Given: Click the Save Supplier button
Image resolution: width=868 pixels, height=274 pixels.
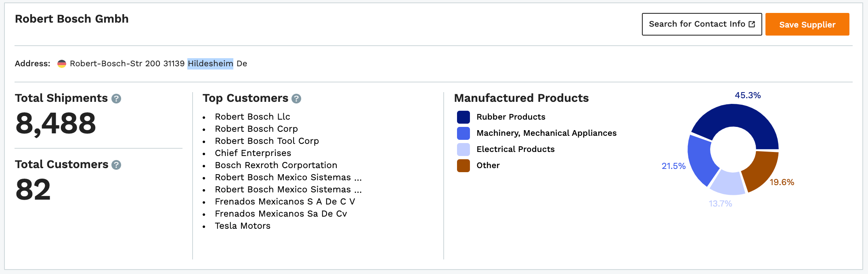Looking at the screenshot, I should point(807,24).
